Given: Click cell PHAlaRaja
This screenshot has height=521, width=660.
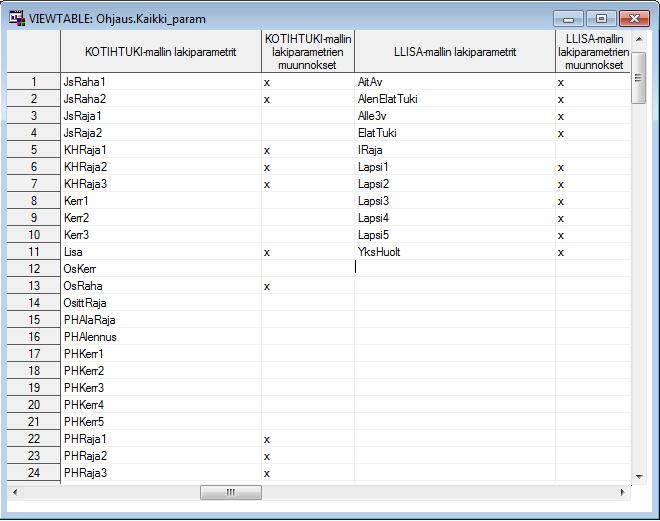Looking at the screenshot, I should point(161,320).
